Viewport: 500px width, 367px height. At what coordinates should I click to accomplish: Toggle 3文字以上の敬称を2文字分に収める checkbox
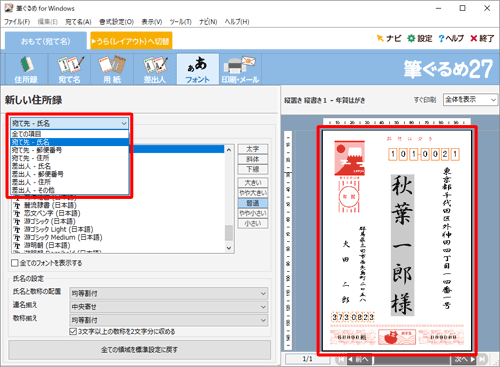(x=73, y=332)
